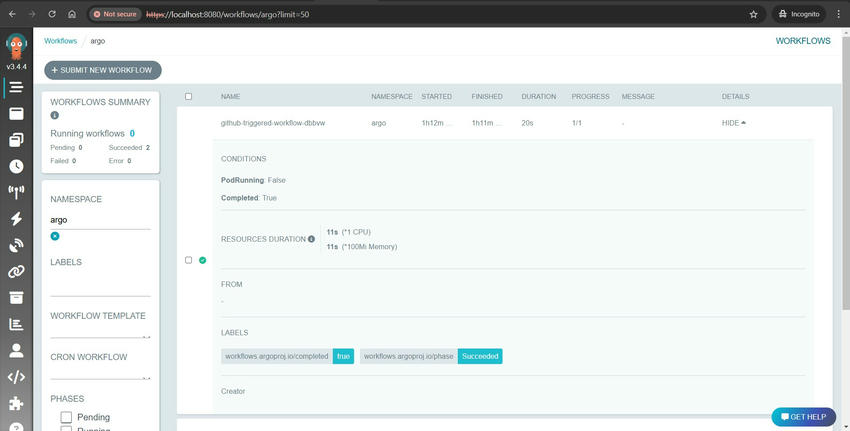
Task: Click the MESSAGE column header
Action: 638,97
